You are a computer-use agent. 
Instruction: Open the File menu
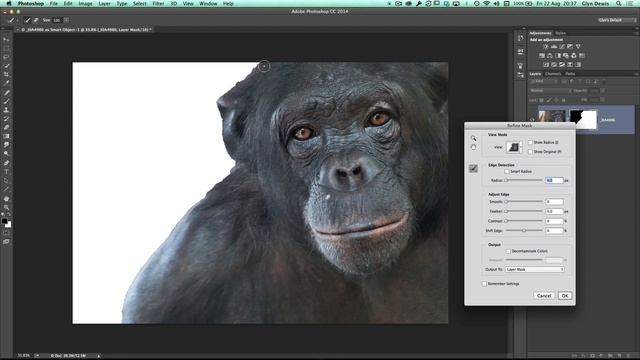tap(53, 4)
